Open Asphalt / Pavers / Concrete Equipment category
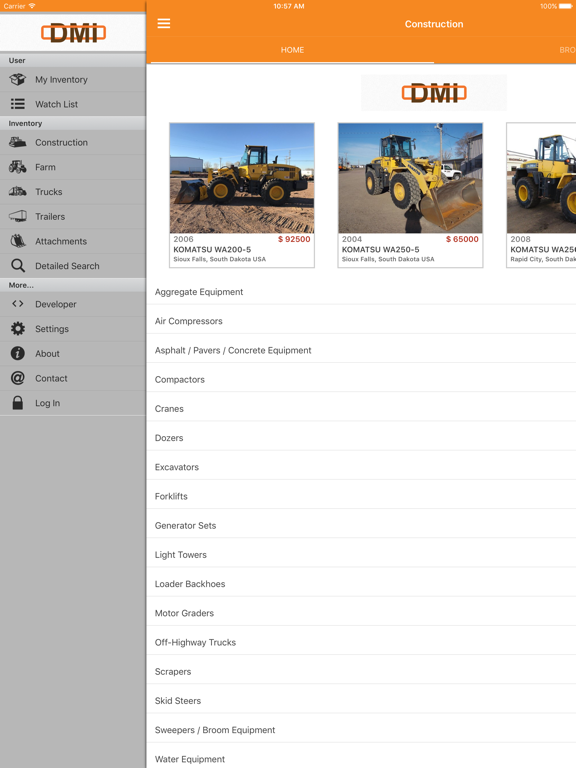 [361, 350]
